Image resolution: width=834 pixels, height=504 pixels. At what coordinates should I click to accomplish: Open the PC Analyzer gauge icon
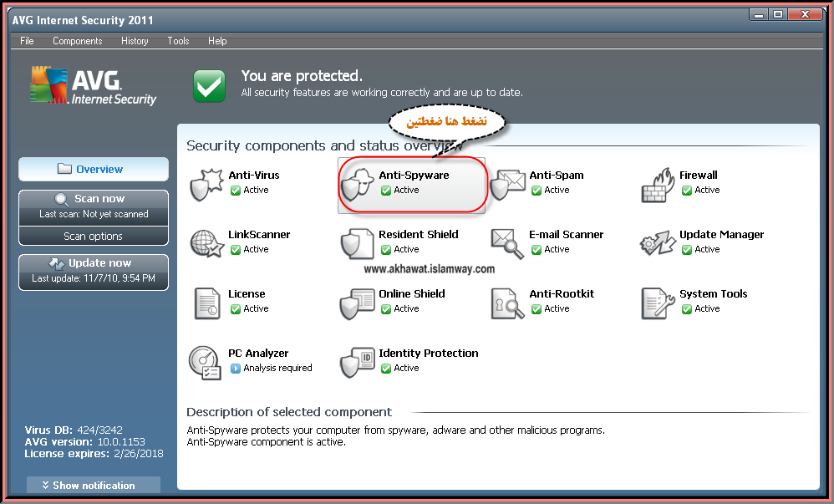pyautogui.click(x=205, y=363)
